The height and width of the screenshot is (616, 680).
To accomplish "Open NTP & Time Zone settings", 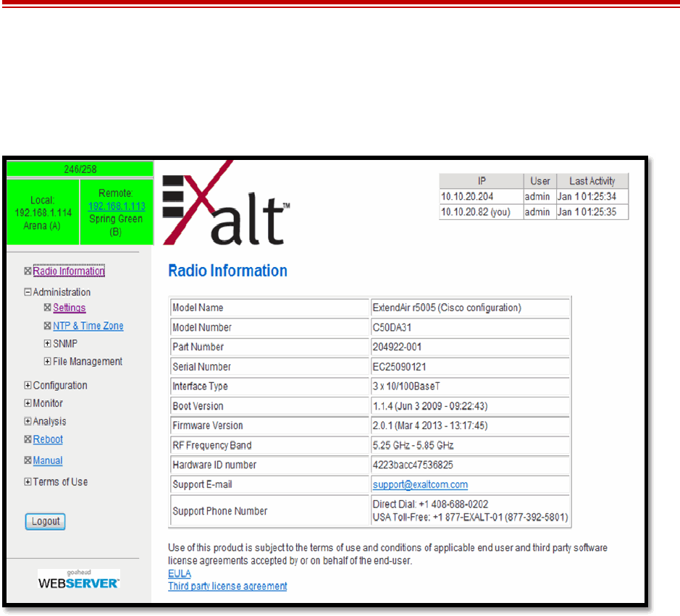I will click(88, 326).
